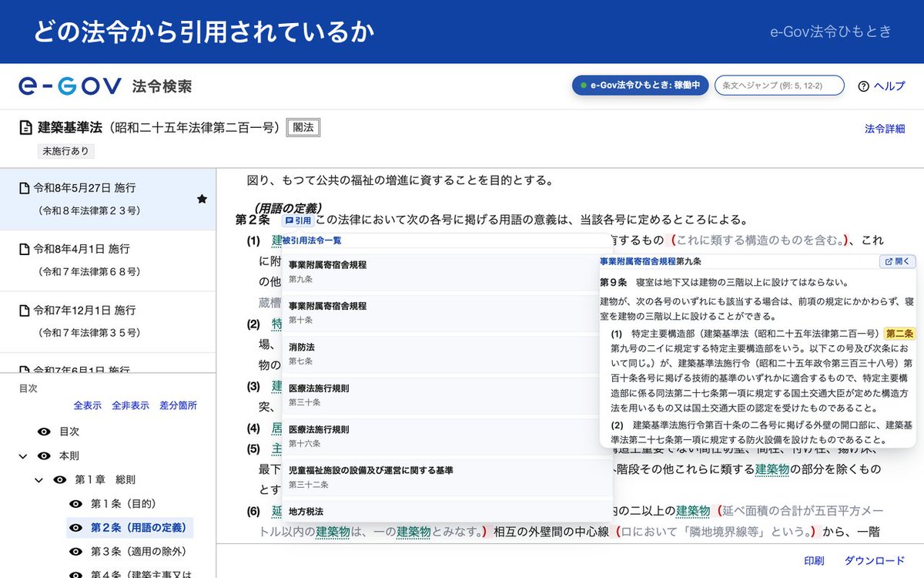Collapse the 本則 tree node chevron

(23, 456)
